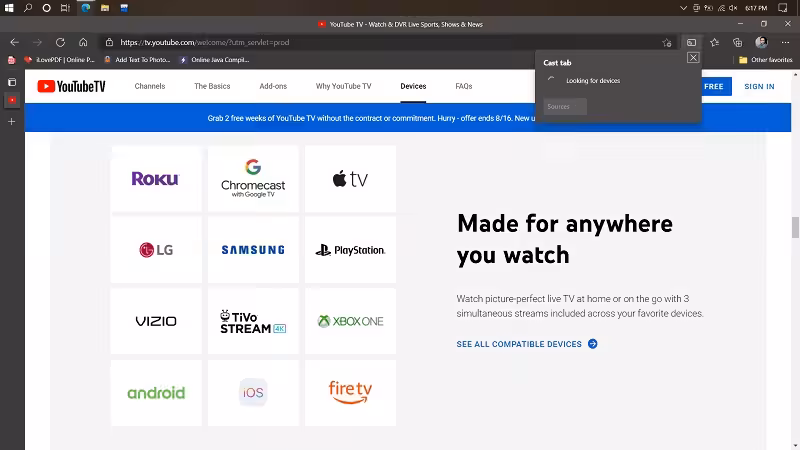Open the FAQs nav item
This screenshot has width=800, height=450.
(x=464, y=86)
